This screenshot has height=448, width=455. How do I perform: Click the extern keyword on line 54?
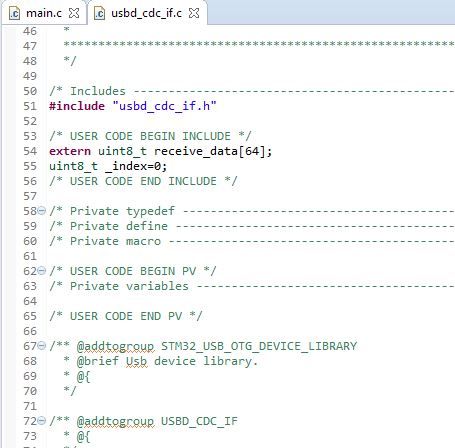click(x=70, y=151)
